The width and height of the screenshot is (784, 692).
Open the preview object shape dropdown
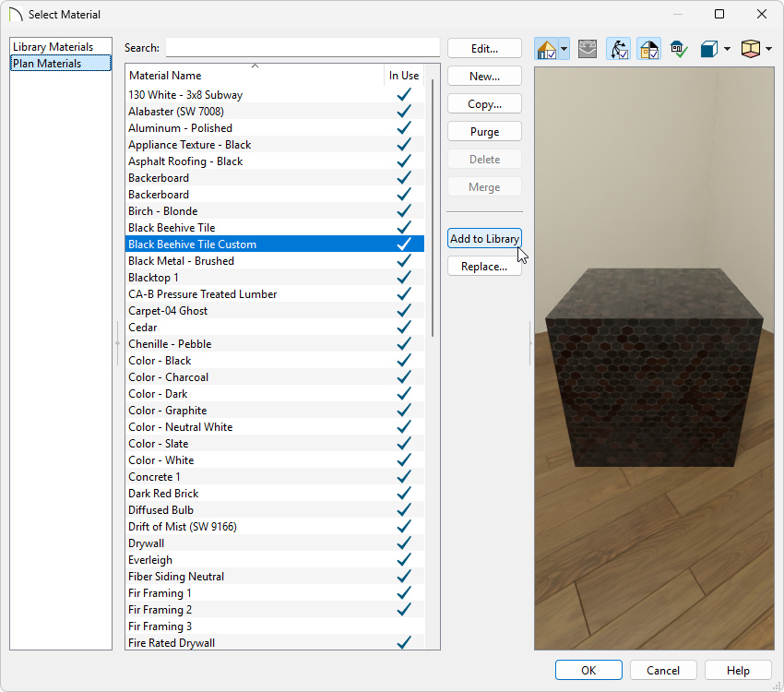[728, 49]
